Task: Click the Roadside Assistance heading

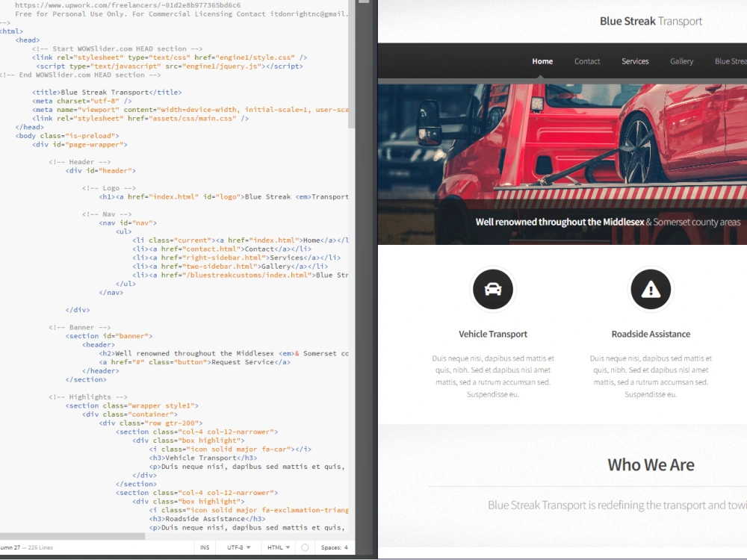Action: (651, 335)
